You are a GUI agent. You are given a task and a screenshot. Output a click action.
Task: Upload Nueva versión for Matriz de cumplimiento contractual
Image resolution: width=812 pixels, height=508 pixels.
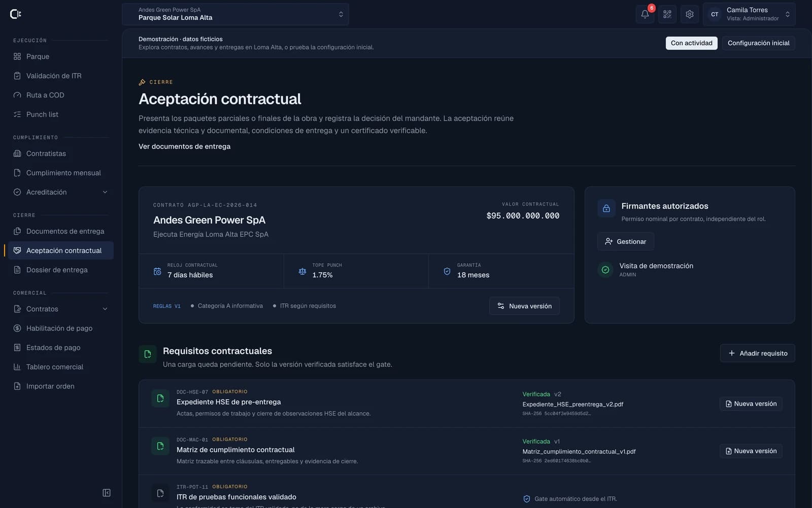pos(751,451)
